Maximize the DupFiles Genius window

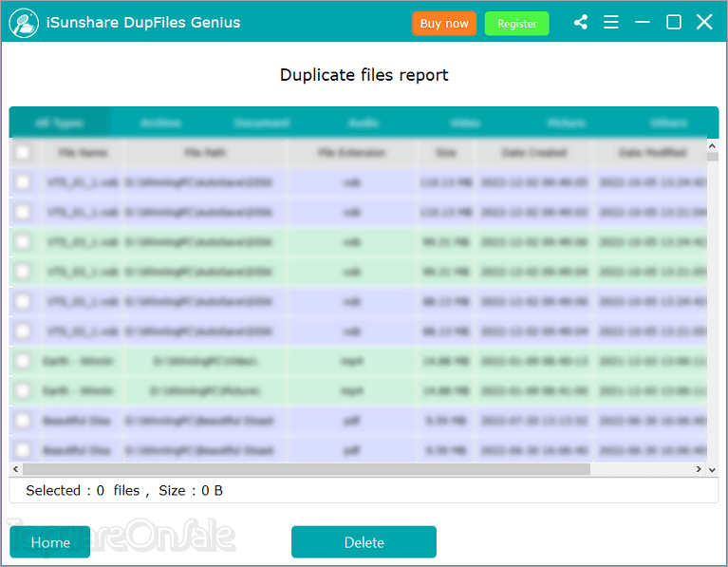coord(674,22)
